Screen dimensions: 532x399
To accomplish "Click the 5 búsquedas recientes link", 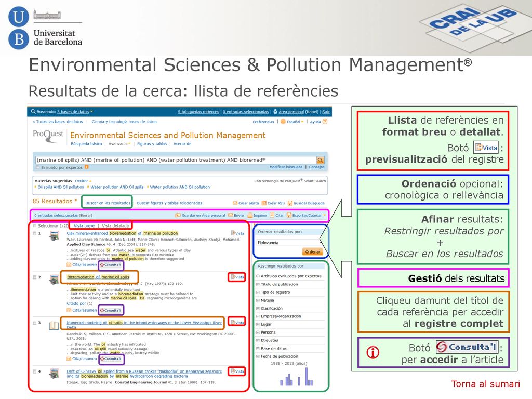I will pos(198,112).
